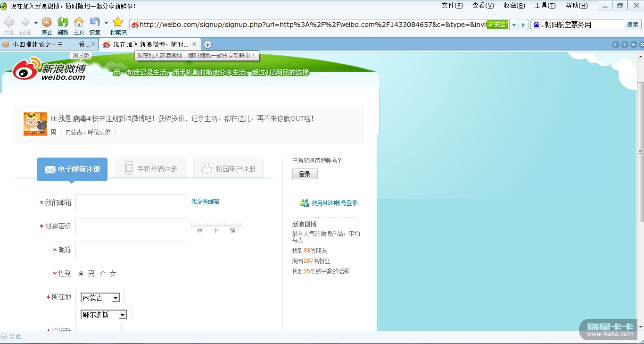This screenshot has height=344, width=644.
Task: Click the 新浪微博 weibo logo
Action: click(49, 69)
